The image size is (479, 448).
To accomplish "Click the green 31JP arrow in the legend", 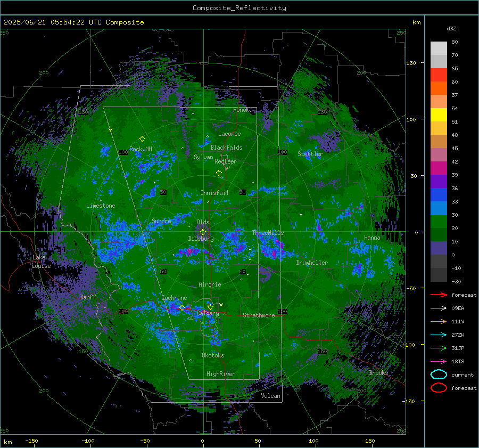I will (x=439, y=348).
